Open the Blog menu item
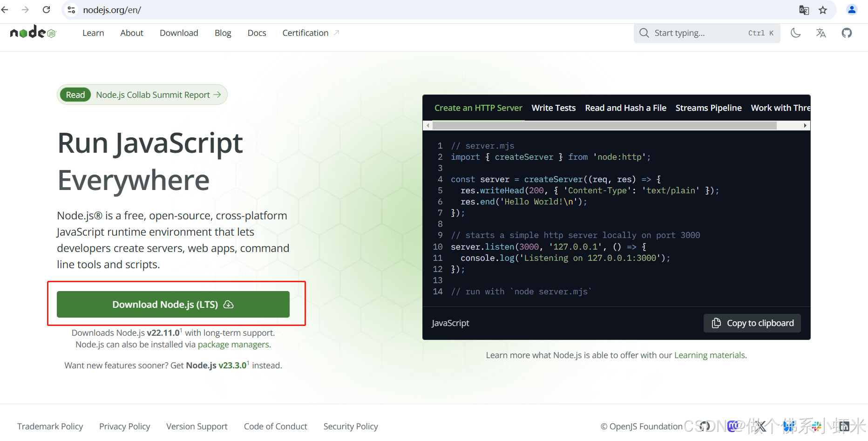Image resolution: width=868 pixels, height=441 pixels. coord(223,33)
